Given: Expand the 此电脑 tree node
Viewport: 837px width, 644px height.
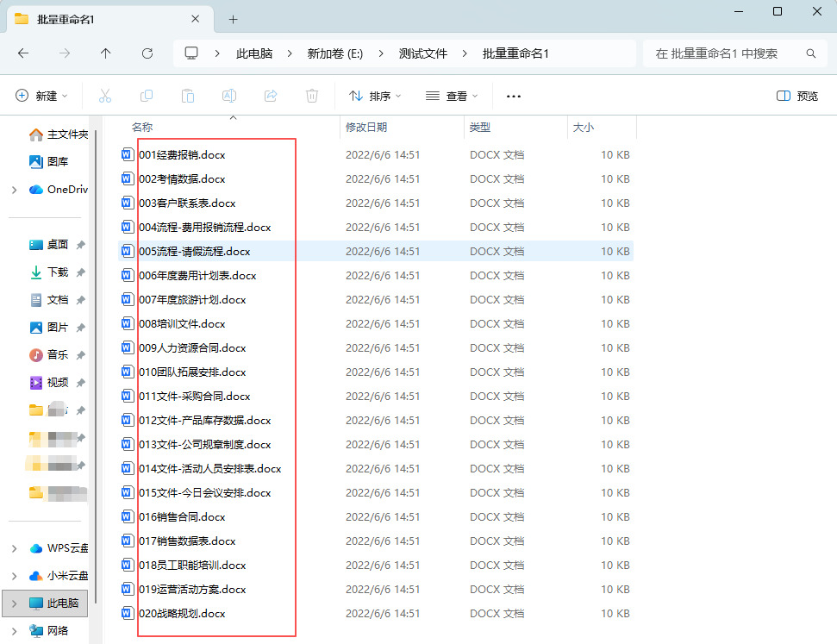Looking at the screenshot, I should (15, 603).
